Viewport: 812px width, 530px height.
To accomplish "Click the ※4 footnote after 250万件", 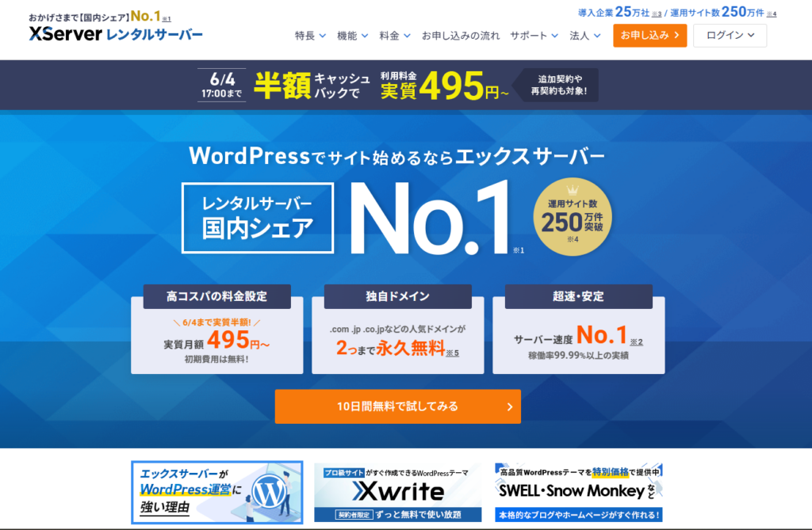I will click(x=771, y=14).
